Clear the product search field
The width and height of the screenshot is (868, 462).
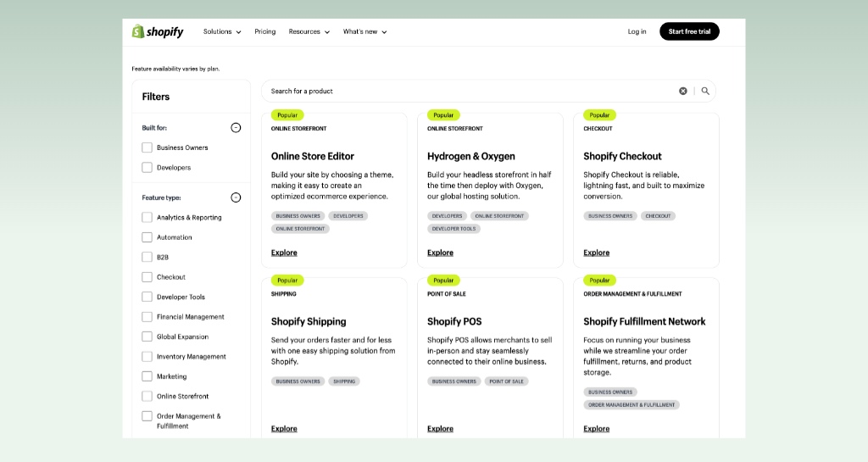click(683, 91)
